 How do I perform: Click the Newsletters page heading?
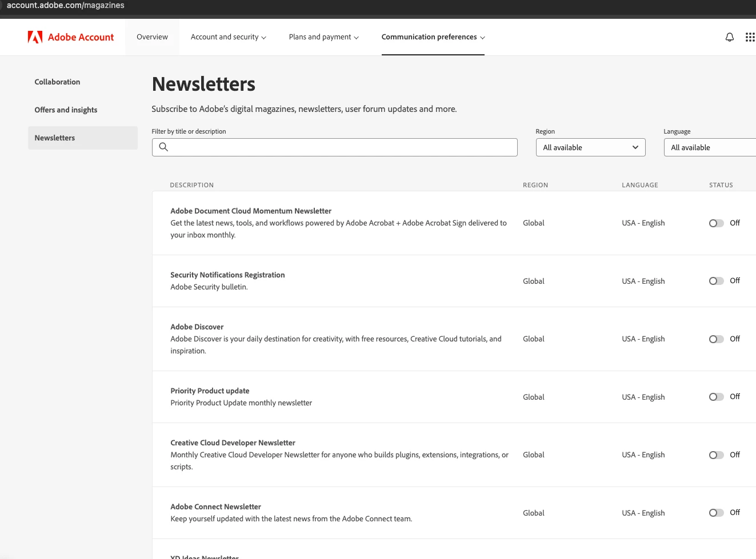(x=203, y=84)
